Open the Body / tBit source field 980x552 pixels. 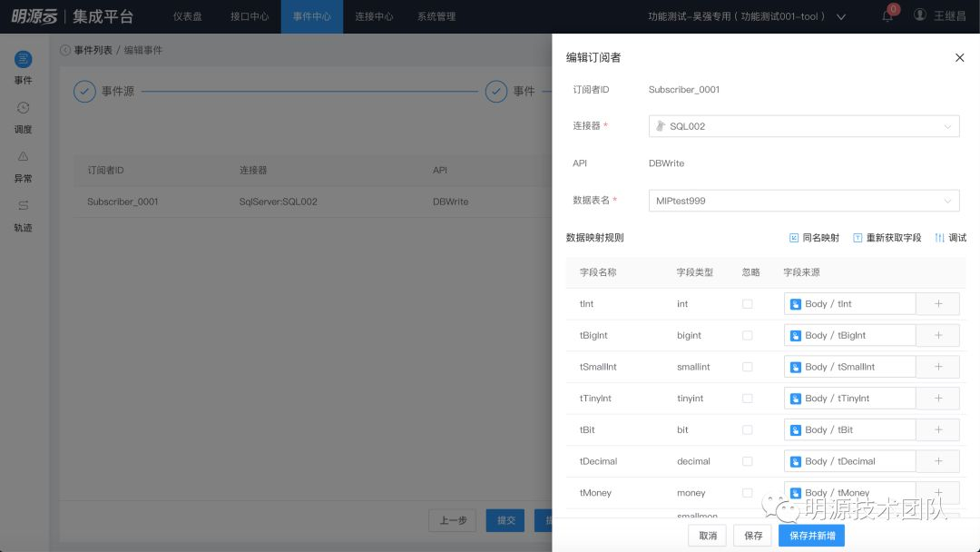point(850,429)
